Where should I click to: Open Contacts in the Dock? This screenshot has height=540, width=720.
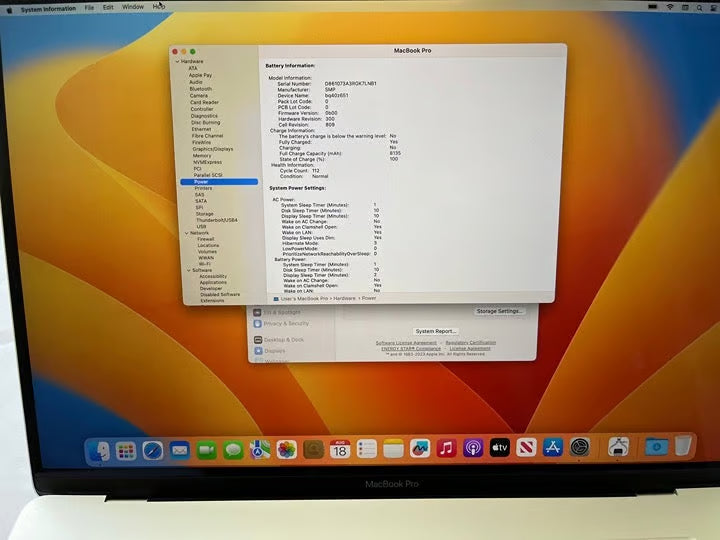coord(313,449)
